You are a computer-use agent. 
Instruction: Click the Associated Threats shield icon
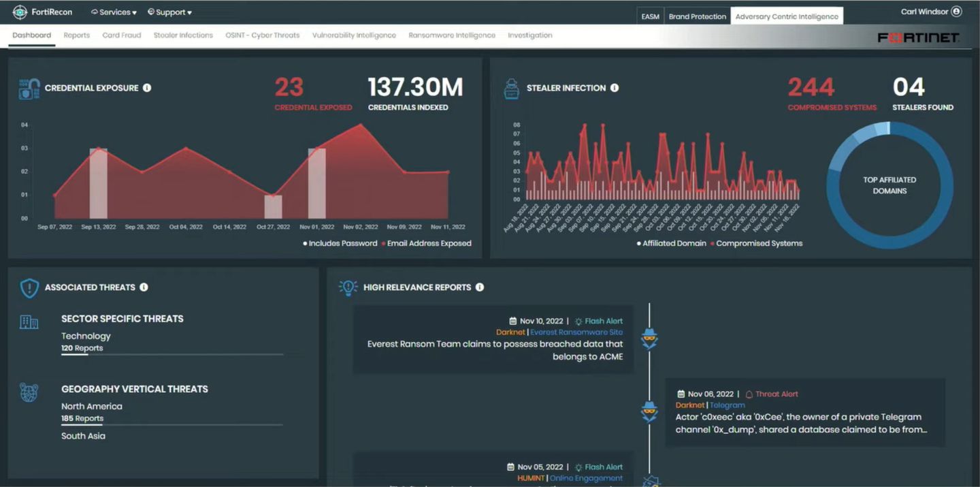click(29, 288)
